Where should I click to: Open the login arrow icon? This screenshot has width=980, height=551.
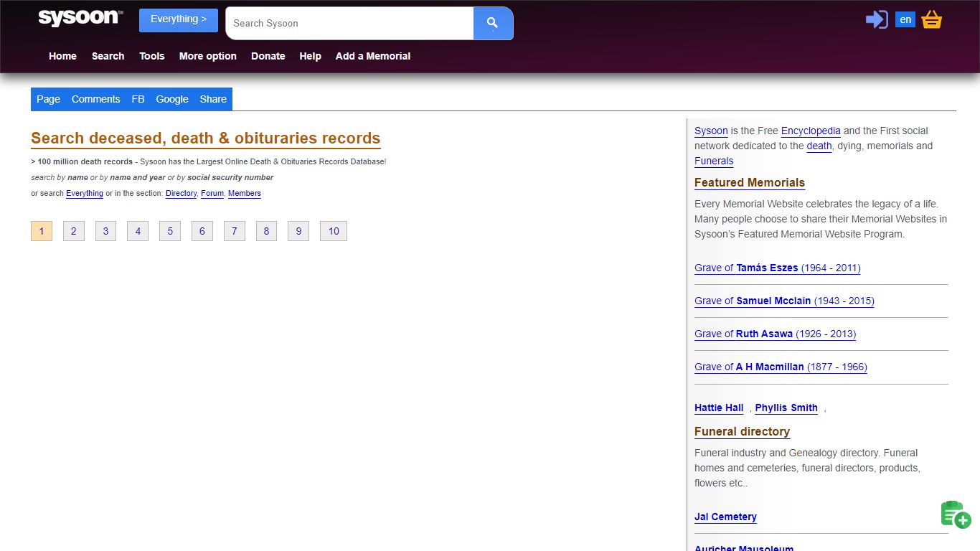[x=877, y=19]
